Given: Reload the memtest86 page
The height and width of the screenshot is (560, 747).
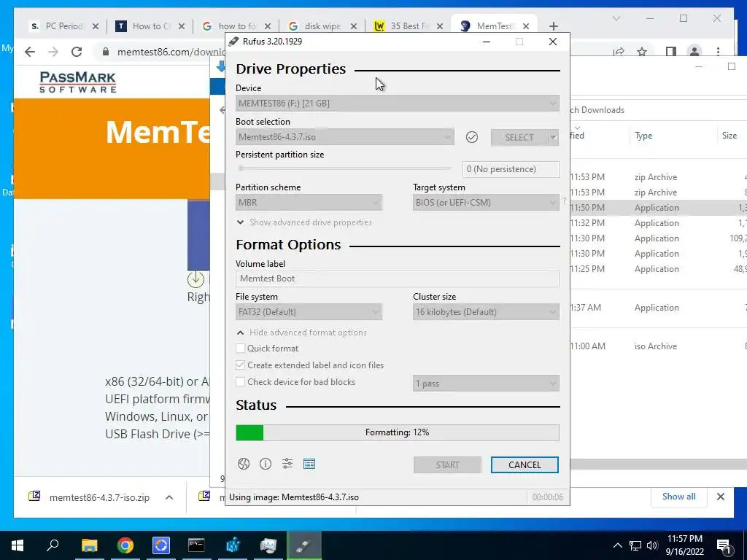Looking at the screenshot, I should point(76,52).
